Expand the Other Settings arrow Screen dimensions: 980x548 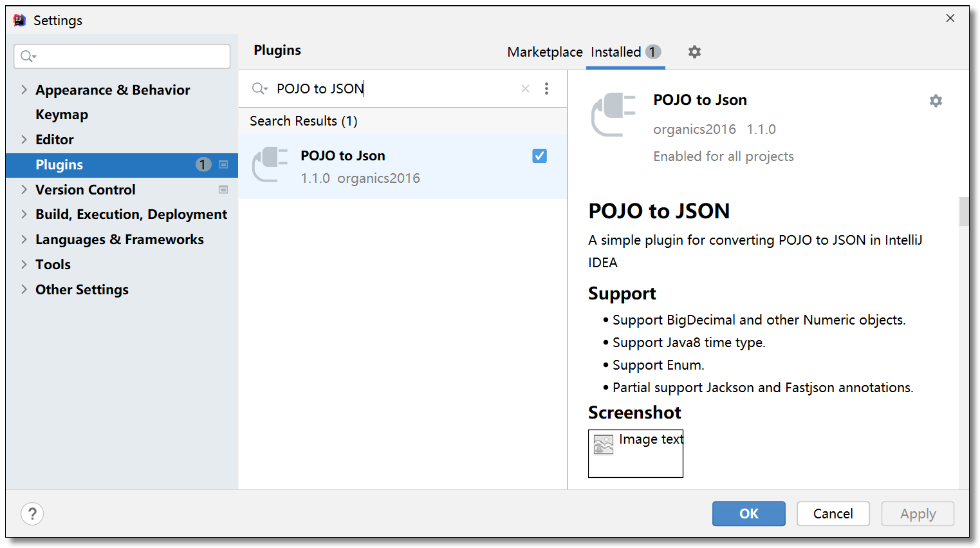24,289
